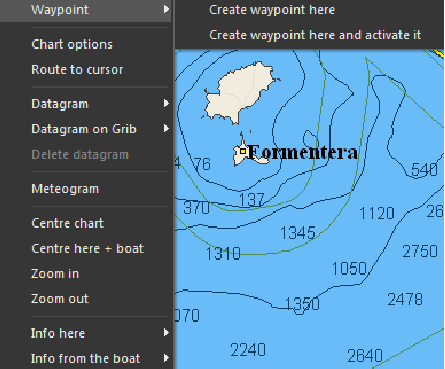Click the 1345 depth sounding
The height and width of the screenshot is (369, 445).
[x=298, y=232]
